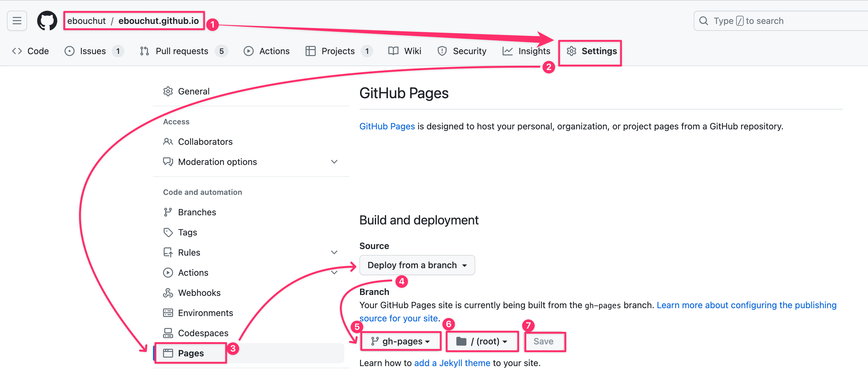
Task: Click the Settings gear icon in top nav
Action: (x=571, y=51)
